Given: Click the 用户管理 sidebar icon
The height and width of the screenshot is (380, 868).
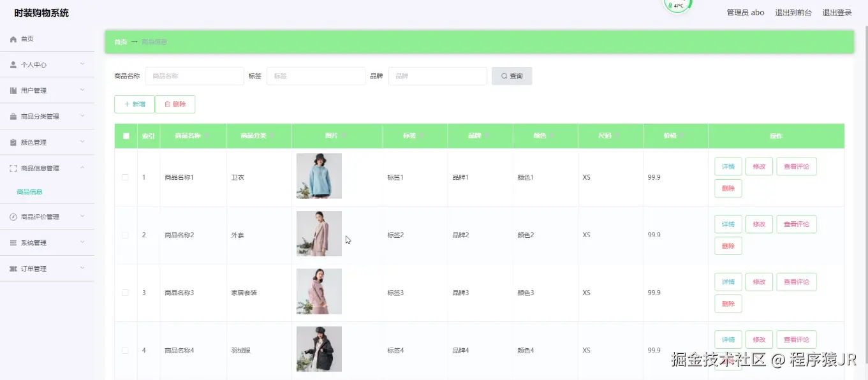Looking at the screenshot, I should 13,91.
